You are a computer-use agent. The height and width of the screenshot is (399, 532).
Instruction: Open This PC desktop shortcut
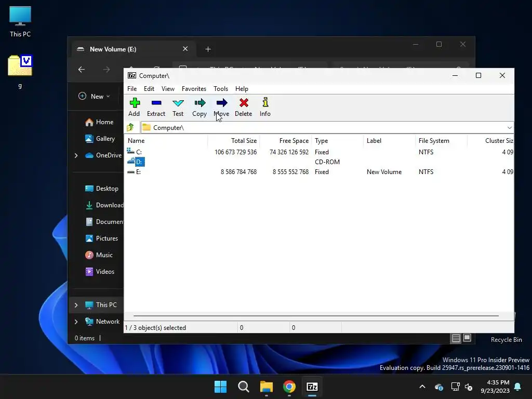tap(20, 22)
